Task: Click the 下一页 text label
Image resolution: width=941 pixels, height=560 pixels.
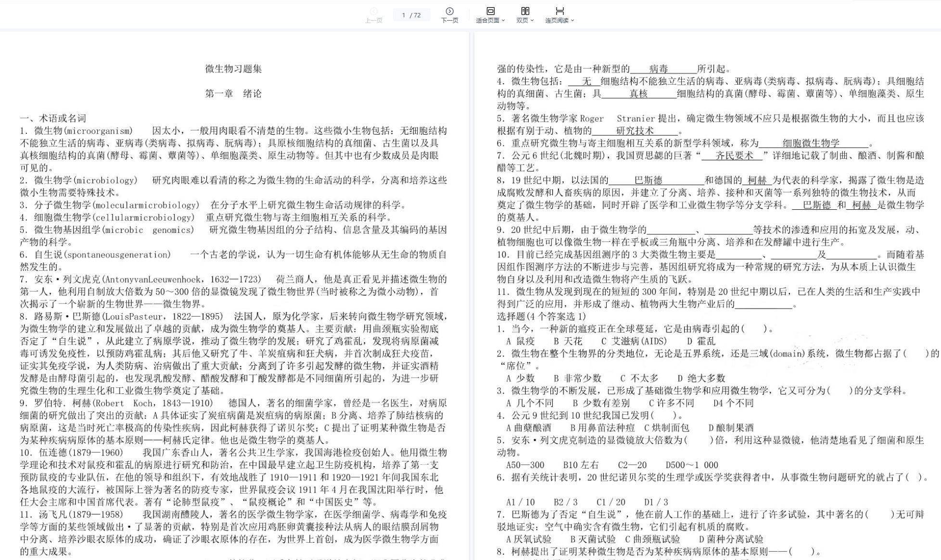Action: point(449,21)
